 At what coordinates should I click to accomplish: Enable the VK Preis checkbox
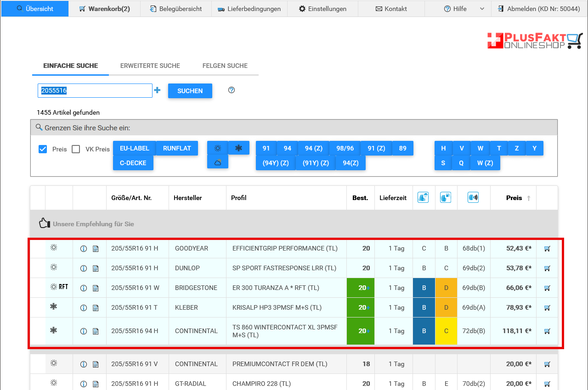point(76,149)
